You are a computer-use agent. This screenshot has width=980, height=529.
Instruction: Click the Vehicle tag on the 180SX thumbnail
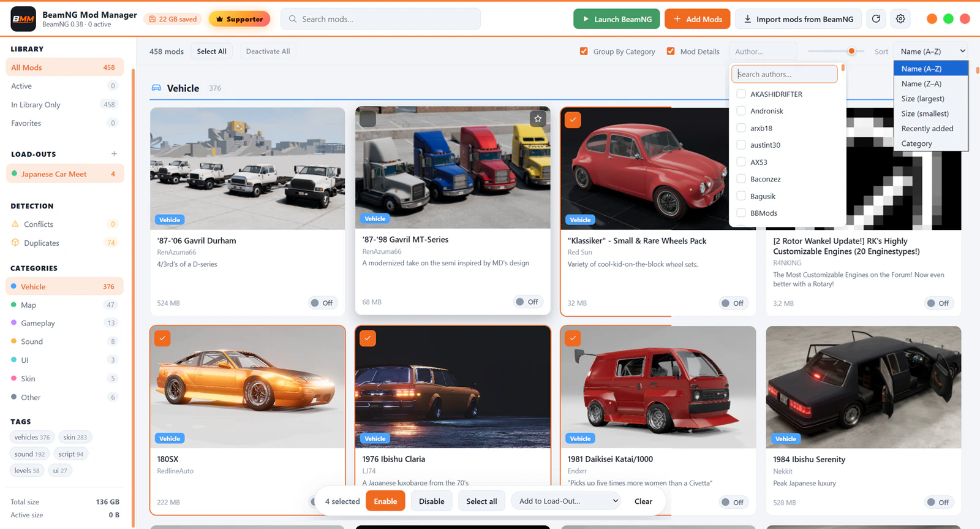(170, 438)
